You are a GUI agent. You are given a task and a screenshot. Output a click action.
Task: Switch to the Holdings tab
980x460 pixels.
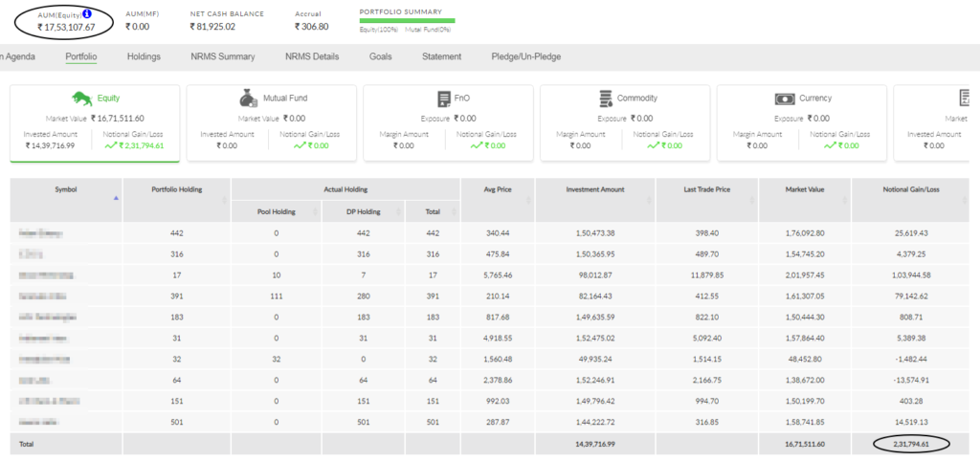pyautogui.click(x=144, y=56)
